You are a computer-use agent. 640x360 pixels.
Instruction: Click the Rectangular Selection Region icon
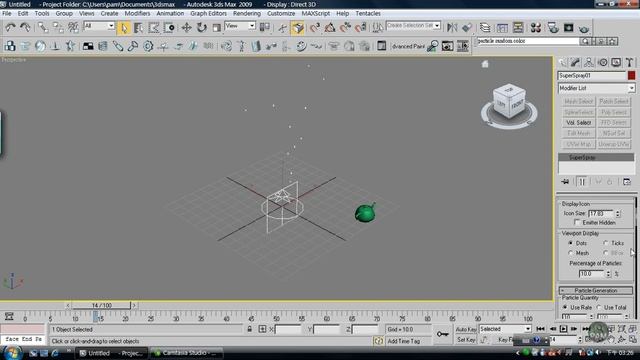154,28
